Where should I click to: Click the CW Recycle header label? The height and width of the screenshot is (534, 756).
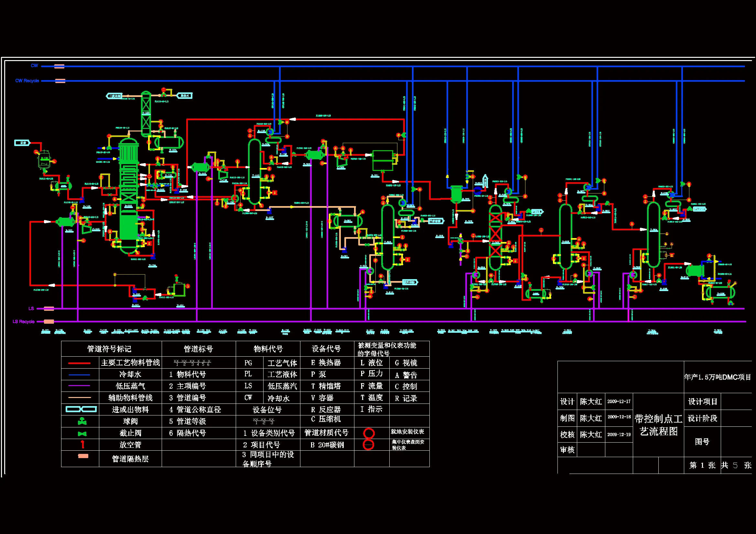pos(27,81)
